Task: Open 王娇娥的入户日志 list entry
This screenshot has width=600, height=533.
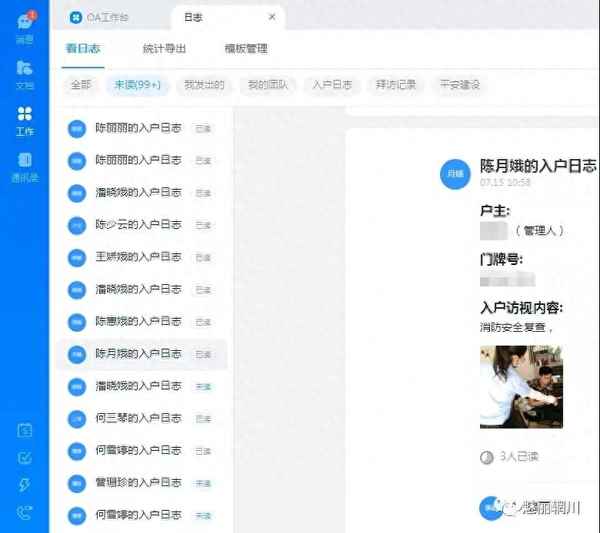Action: [142, 258]
